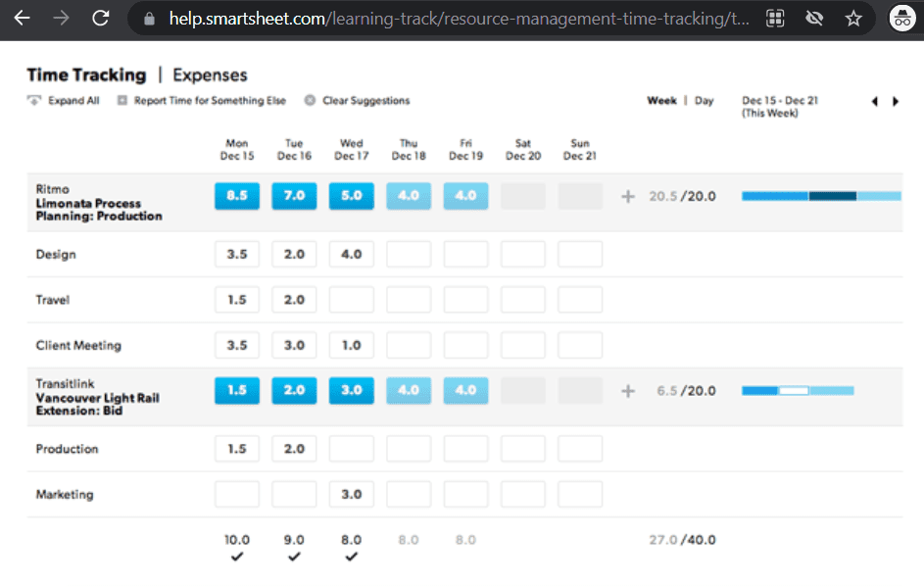Switch to the Expenses tab
The height and width of the screenshot is (587, 924).
(208, 74)
